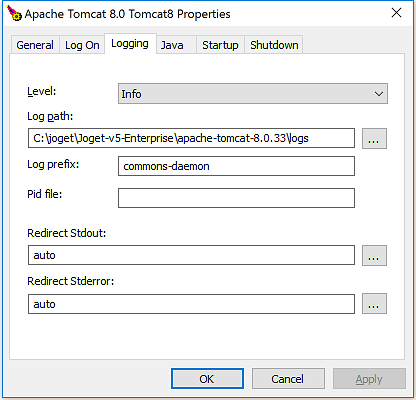
Task: Dismiss dialog with the Cancel button
Action: pyautogui.click(x=288, y=379)
